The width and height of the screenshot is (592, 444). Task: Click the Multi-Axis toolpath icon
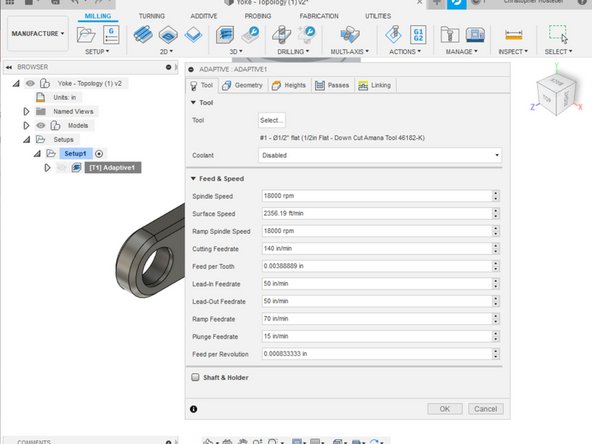[x=350, y=35]
